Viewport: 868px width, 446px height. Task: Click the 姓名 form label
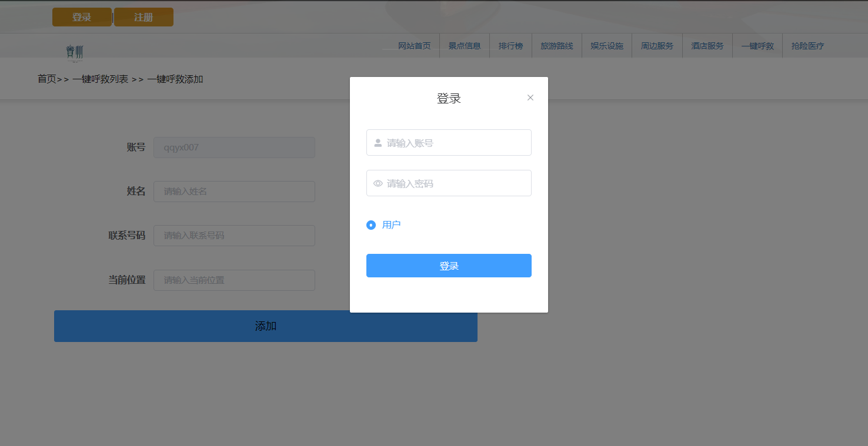[x=136, y=192]
